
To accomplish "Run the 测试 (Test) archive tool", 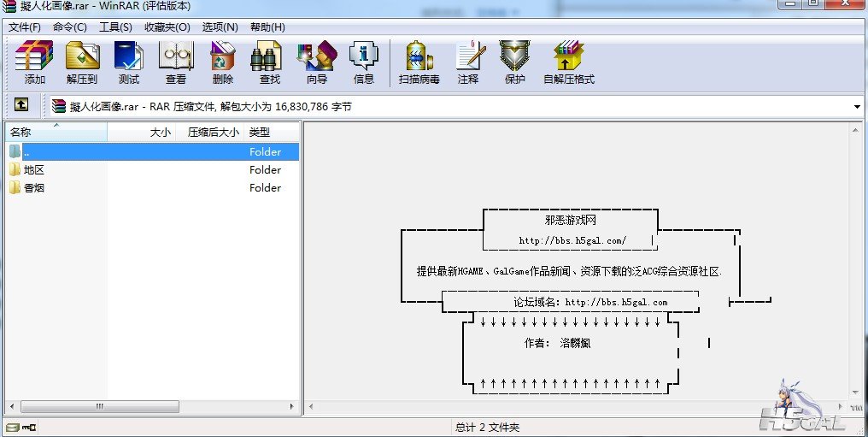I will [129, 62].
